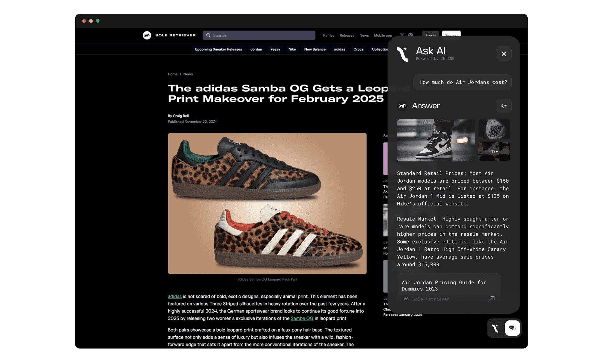Open the leopard Samba hero image
The image size is (600, 364).
pos(267,203)
